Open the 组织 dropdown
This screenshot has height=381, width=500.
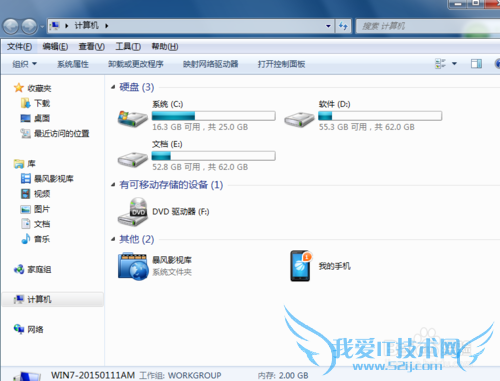24,64
